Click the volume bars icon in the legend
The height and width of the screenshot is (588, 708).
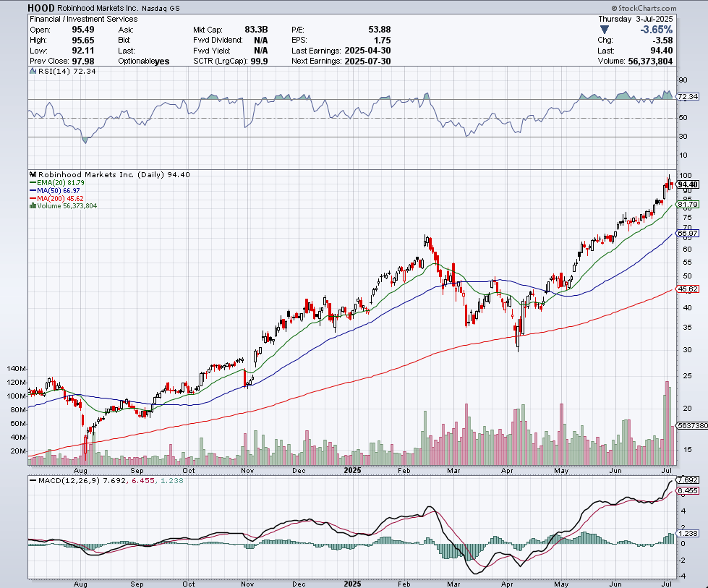coord(32,206)
